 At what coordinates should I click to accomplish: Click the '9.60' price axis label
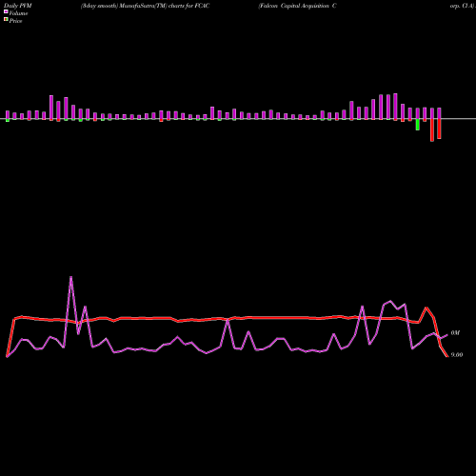click(457, 355)
